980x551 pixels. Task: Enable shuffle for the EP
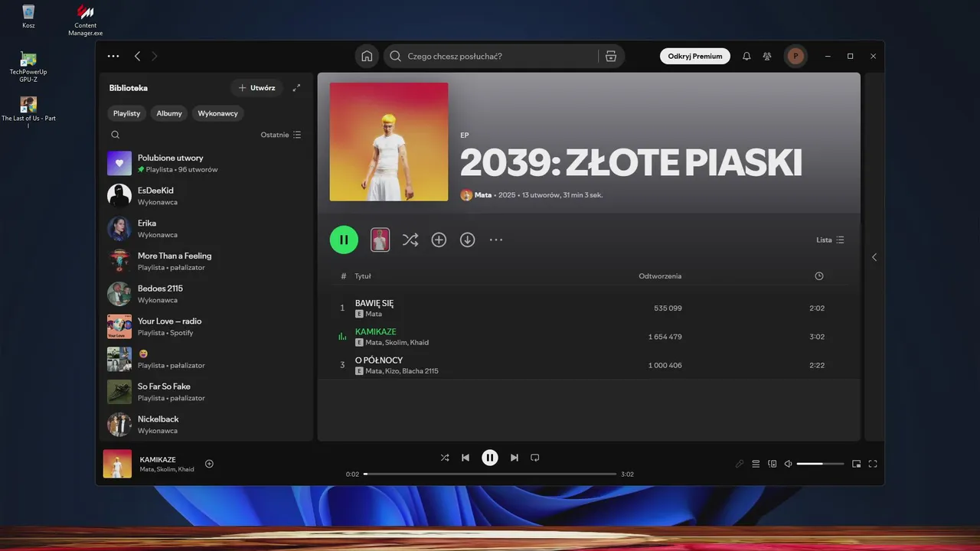[410, 240]
